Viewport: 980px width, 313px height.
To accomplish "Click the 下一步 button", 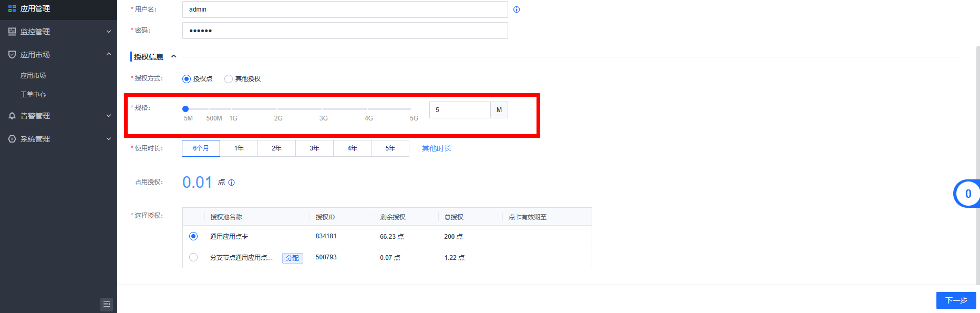I will [956, 300].
